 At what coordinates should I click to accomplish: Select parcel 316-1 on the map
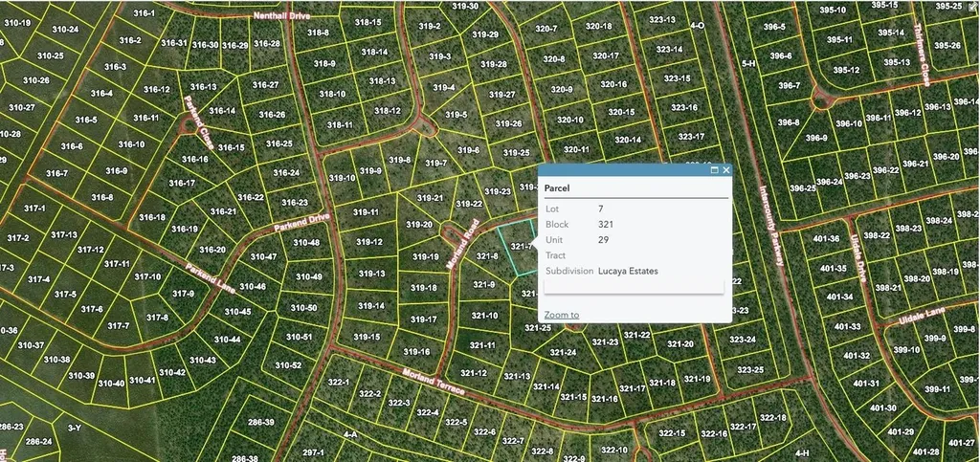(x=144, y=13)
